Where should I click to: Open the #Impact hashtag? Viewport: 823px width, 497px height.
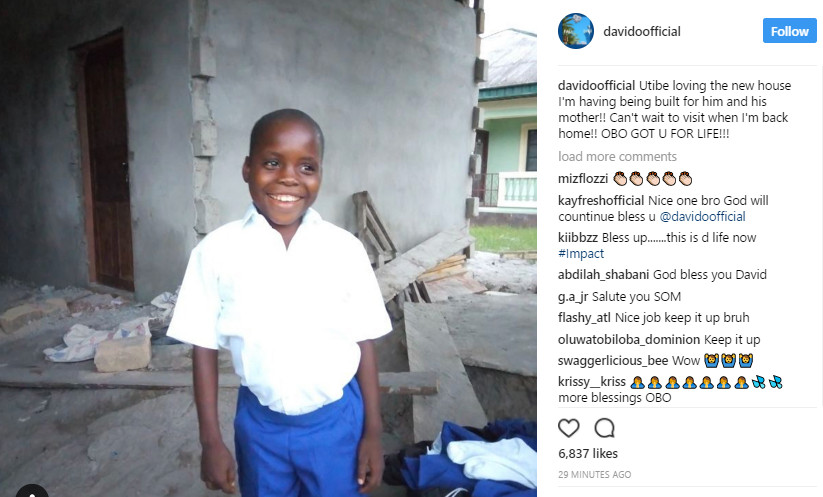tap(581, 253)
